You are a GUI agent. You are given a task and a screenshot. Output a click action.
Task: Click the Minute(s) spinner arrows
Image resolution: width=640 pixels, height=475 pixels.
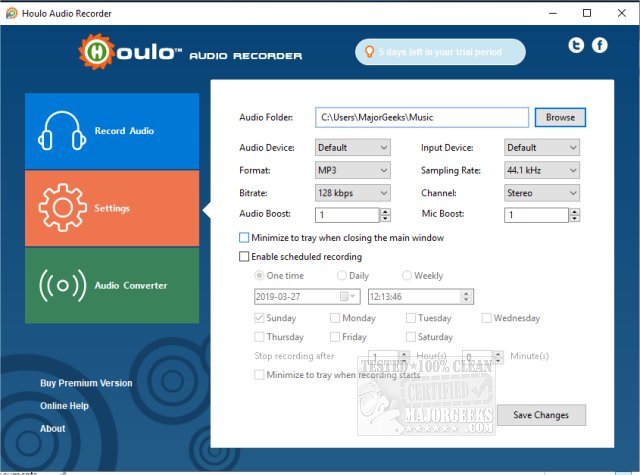[498, 357]
